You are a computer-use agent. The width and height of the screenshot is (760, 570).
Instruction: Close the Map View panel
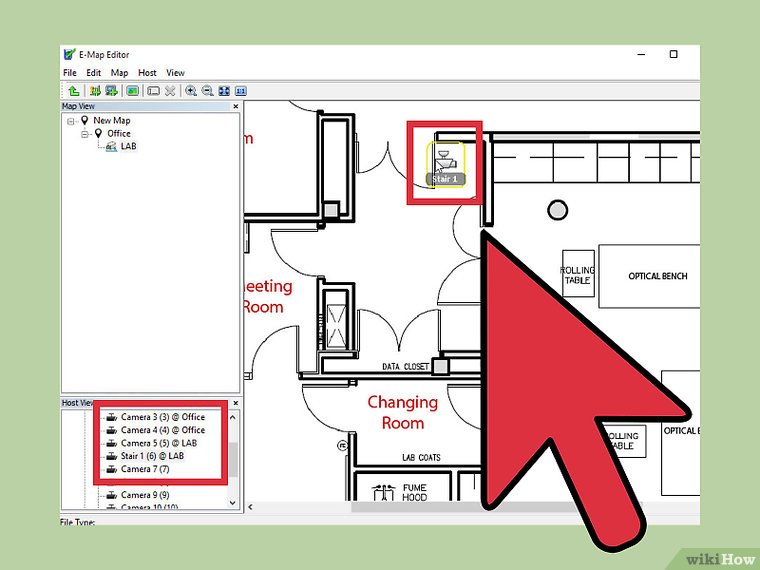tap(236, 106)
